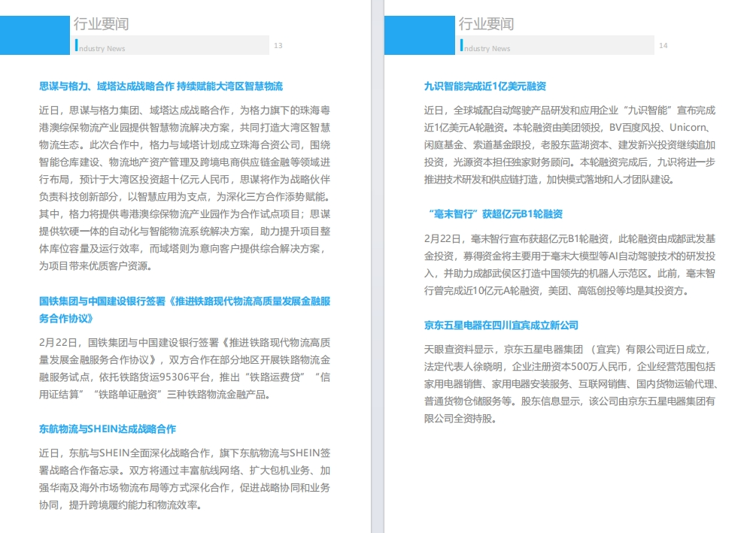Viewport: 756px width, 533px height.
Task: Click the headline 九识智能完成近1亿美元融资
Action: point(485,86)
